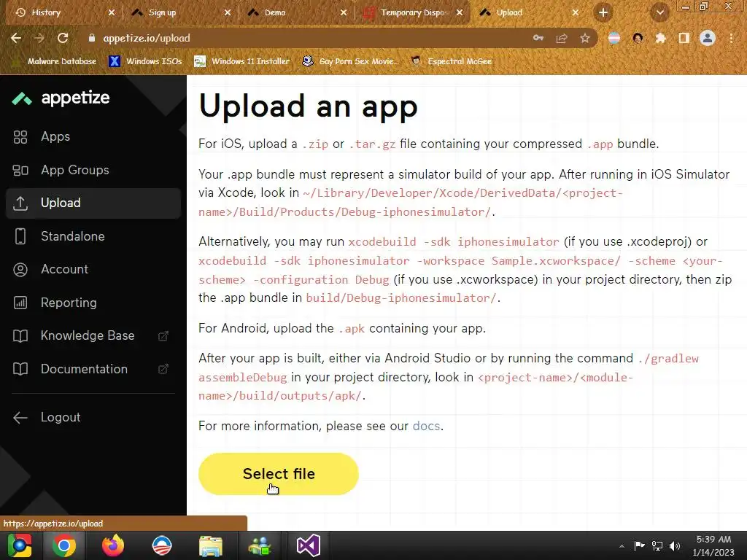Open File Explorer from taskbar
The image size is (747, 560).
pos(211,545)
